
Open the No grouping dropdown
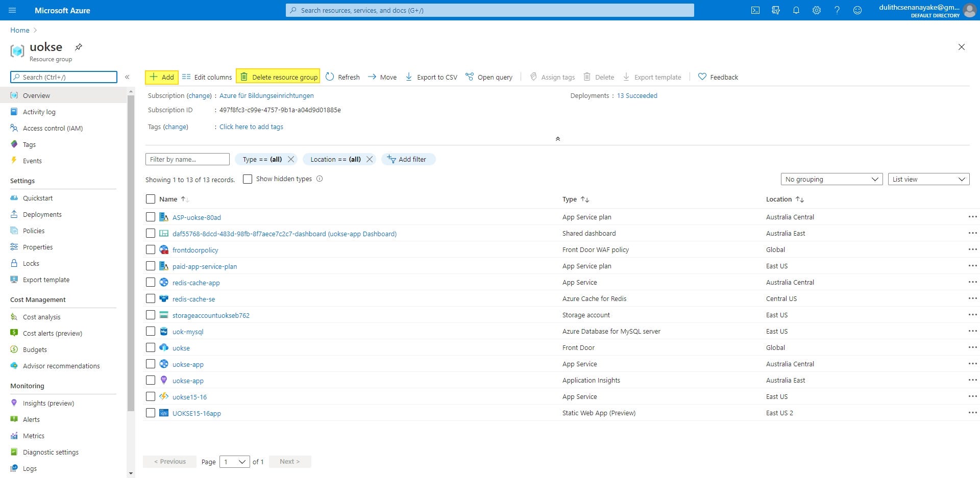tap(831, 179)
